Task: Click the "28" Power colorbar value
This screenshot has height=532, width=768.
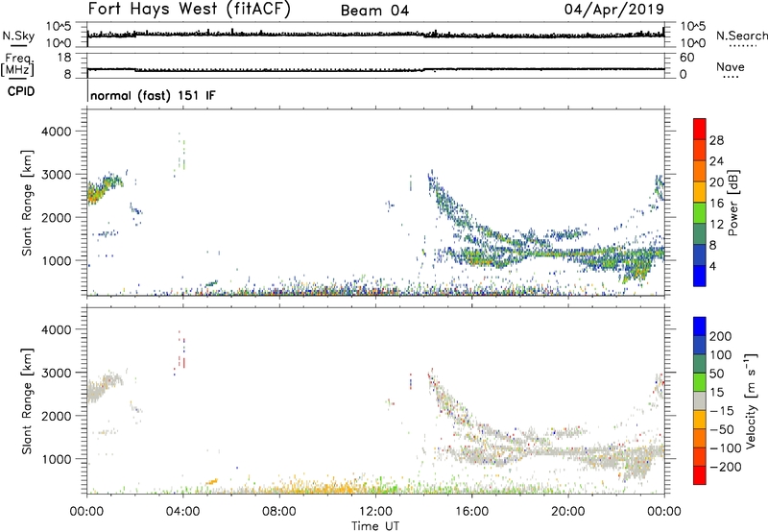Action: [x=716, y=140]
